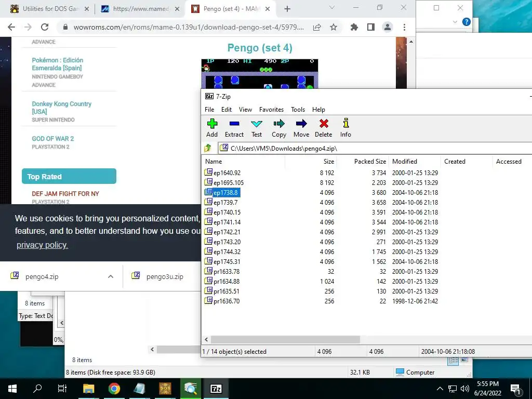Open the View menu in 7-Zip
532x399 pixels.
[x=245, y=110]
